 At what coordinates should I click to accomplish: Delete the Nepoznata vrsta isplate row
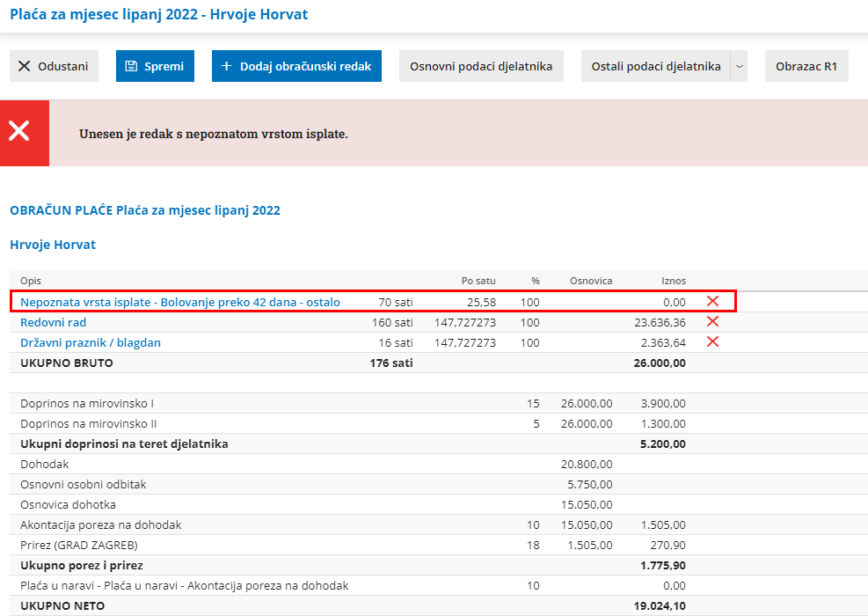click(x=712, y=301)
